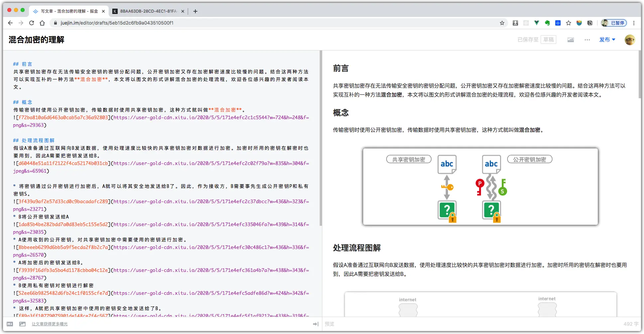Screen dimensions: 644x334
Task: Open the colorful bowl extension
Action: (x=579, y=23)
